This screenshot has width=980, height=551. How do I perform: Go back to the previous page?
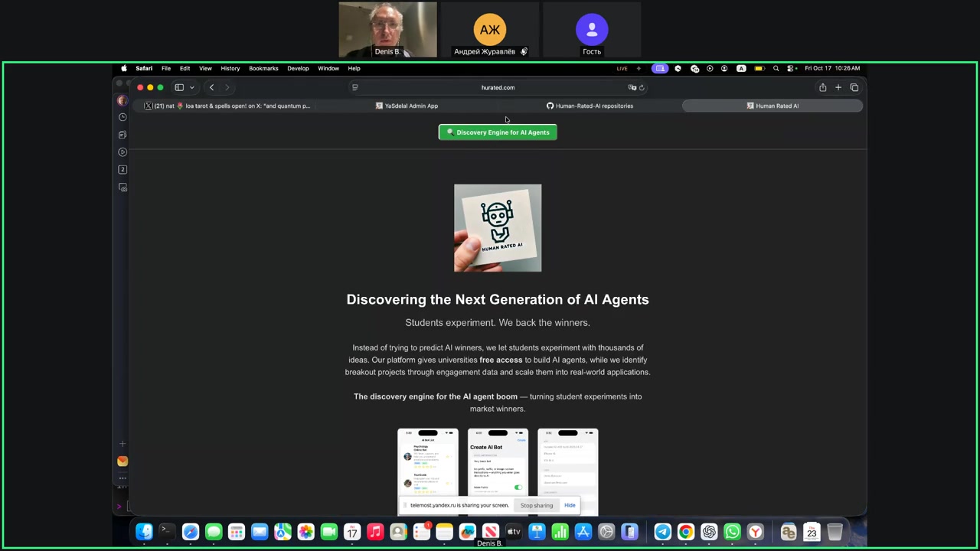pos(212,87)
